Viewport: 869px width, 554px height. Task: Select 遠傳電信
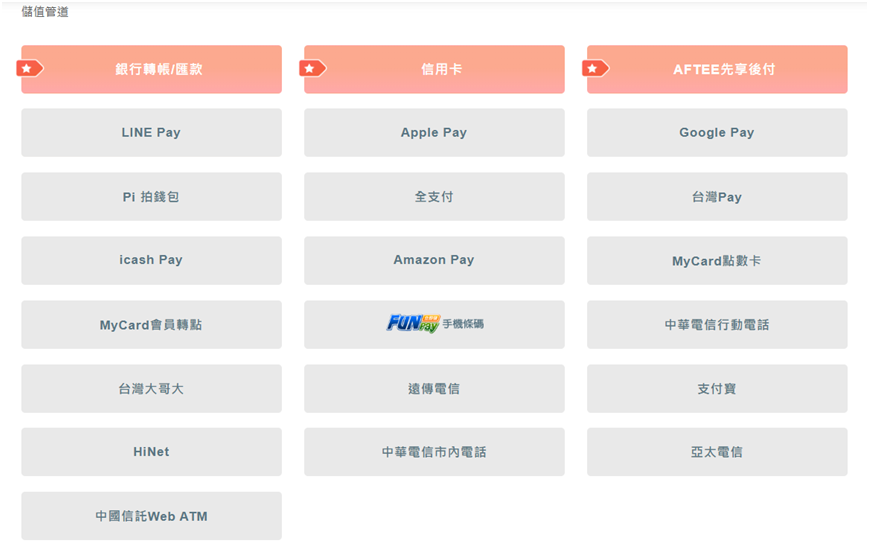(x=434, y=388)
